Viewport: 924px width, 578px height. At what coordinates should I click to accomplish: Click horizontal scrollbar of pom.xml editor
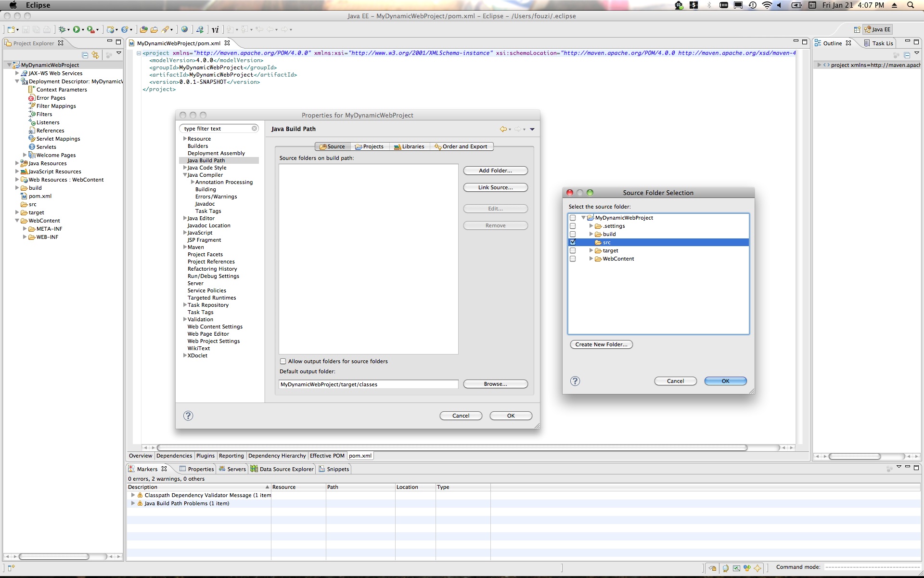pyautogui.click(x=452, y=447)
